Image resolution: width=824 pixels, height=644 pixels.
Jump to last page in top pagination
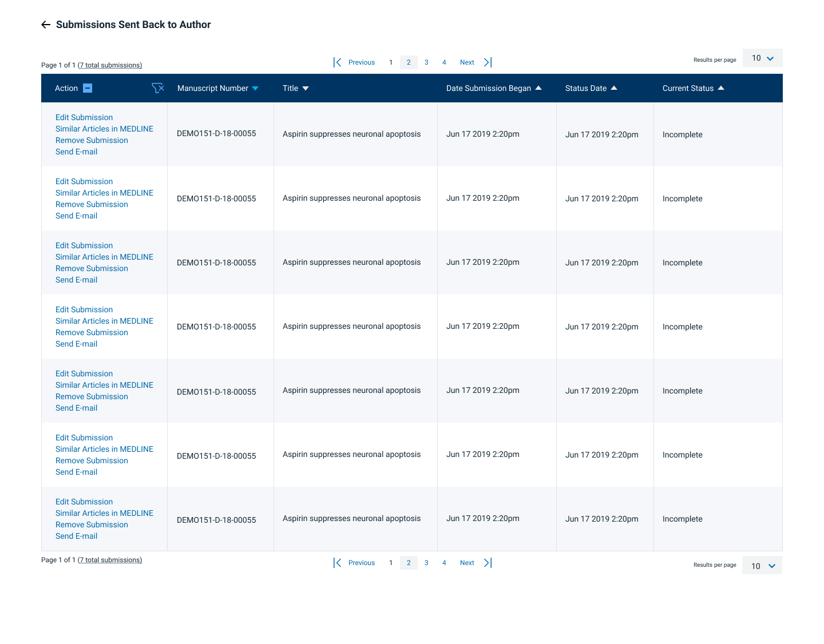pyautogui.click(x=488, y=62)
